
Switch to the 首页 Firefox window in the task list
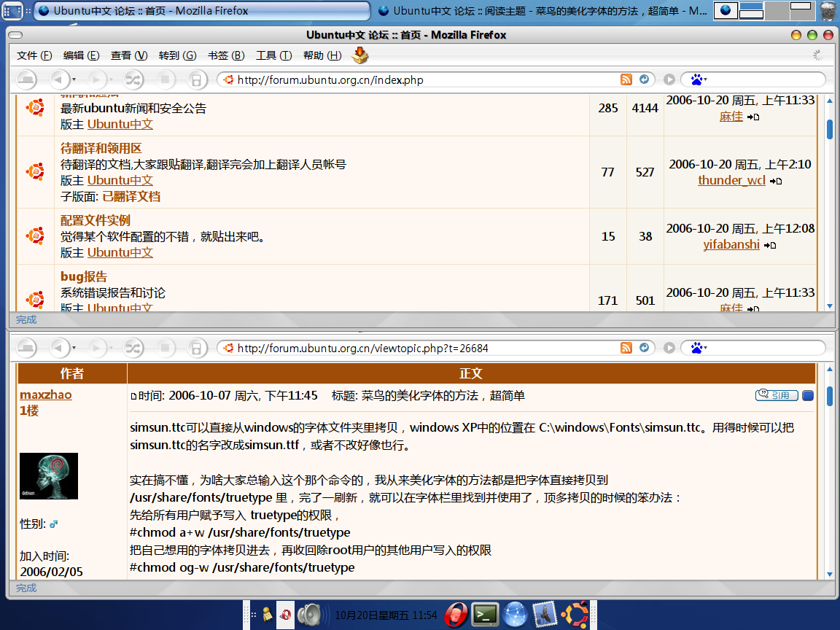pyautogui.click(x=202, y=11)
